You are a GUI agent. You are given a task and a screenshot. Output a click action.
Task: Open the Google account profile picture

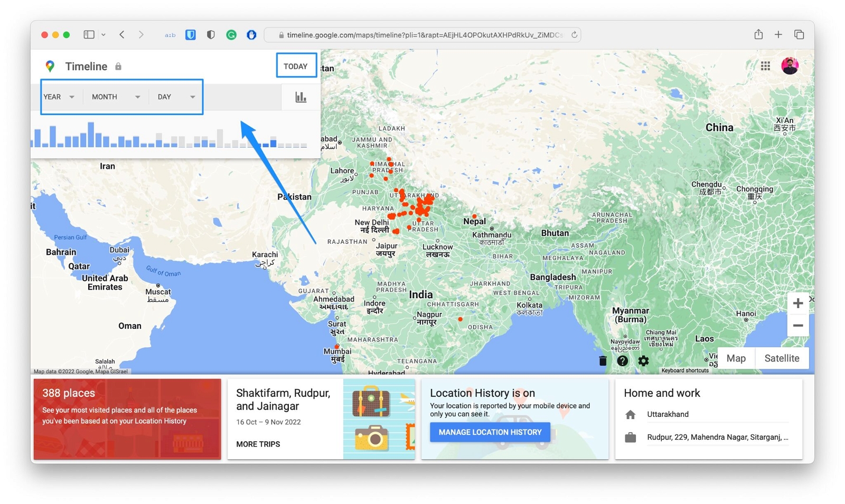tap(790, 66)
